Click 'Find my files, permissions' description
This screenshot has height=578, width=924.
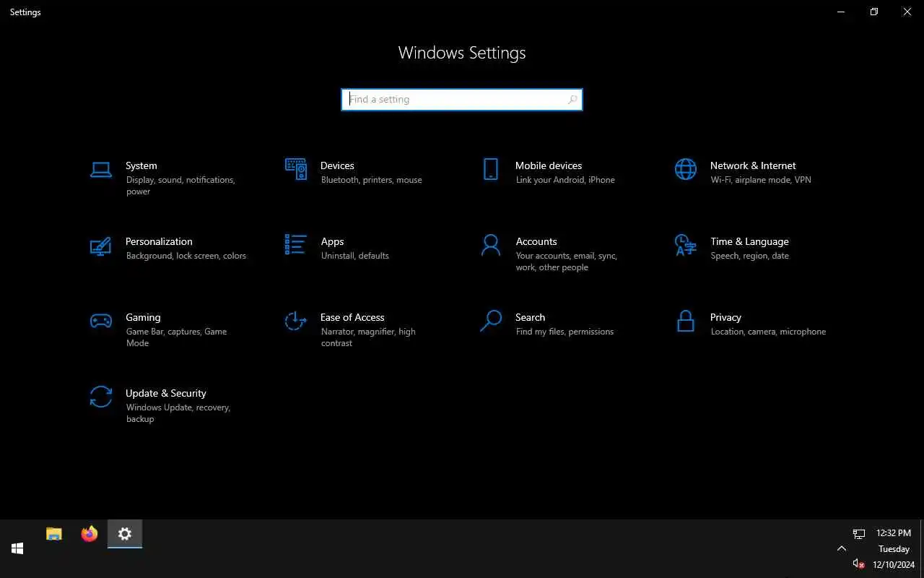565,332
